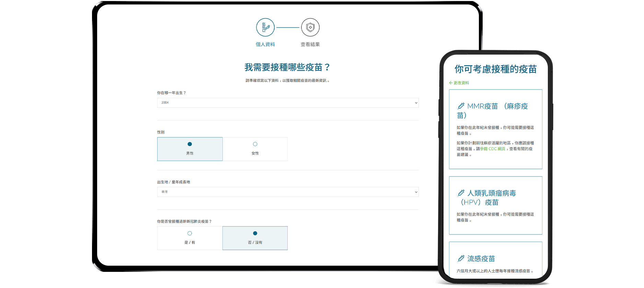Select the 女性 gender radio option
This screenshot has height=288, width=644.
[x=255, y=149]
